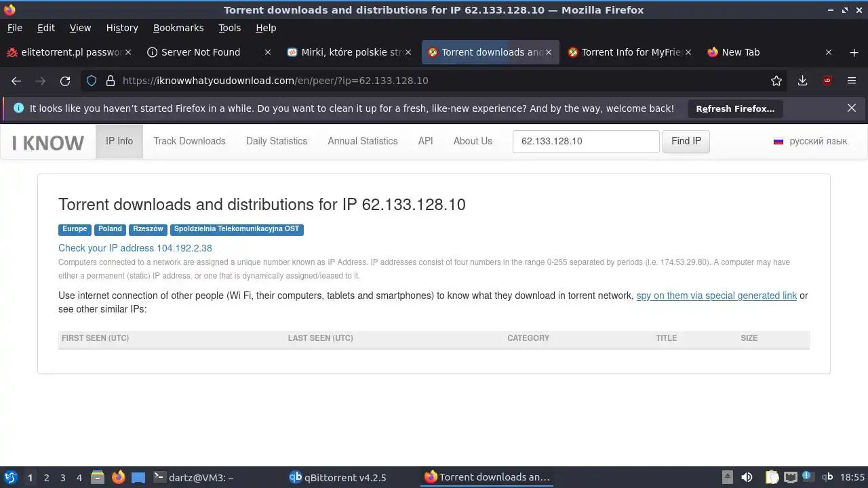
Task: Go to Track Downloads page
Action: pos(189,141)
